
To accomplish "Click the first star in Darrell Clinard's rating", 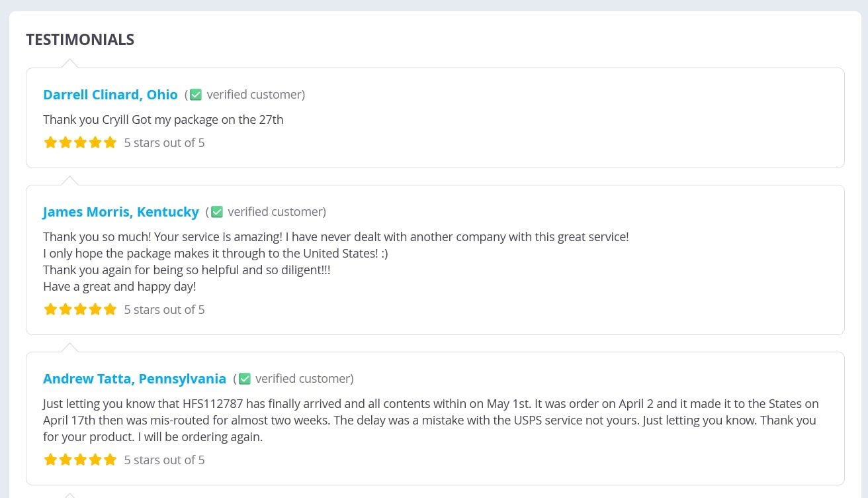I will [x=50, y=142].
